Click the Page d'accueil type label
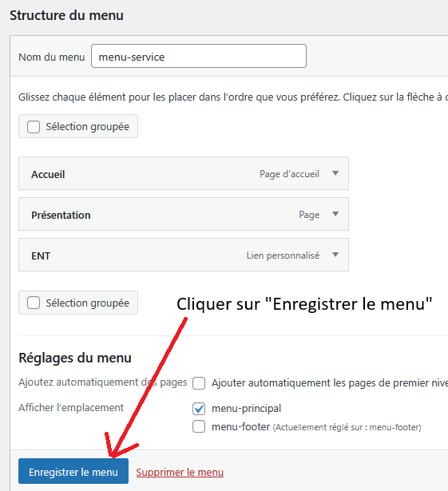Screen dimensions: 448x491 click(289, 174)
